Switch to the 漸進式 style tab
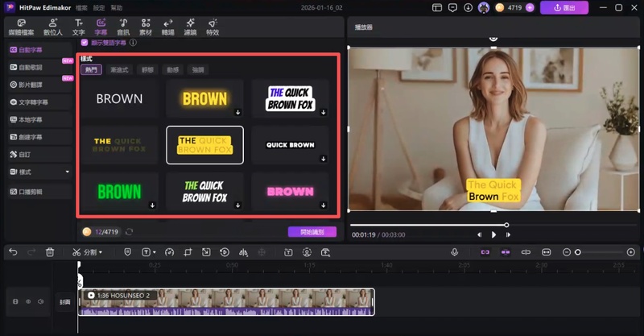644x336 pixels. click(x=118, y=70)
